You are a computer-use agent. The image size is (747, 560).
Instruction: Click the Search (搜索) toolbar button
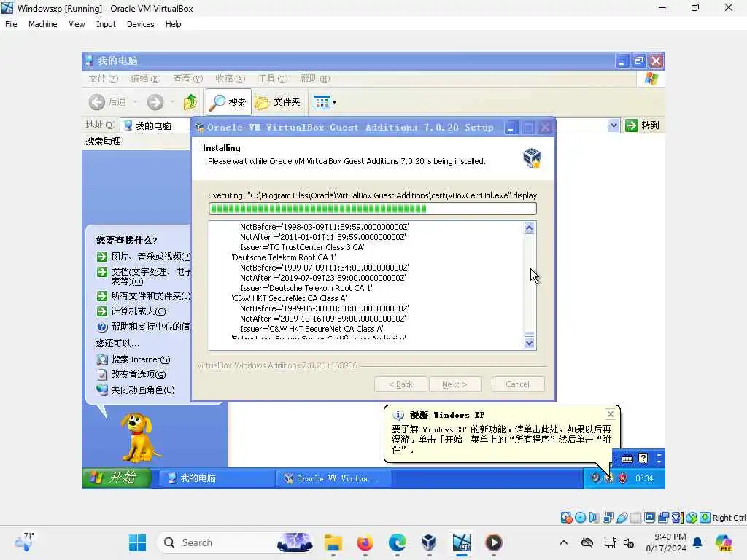[228, 102]
